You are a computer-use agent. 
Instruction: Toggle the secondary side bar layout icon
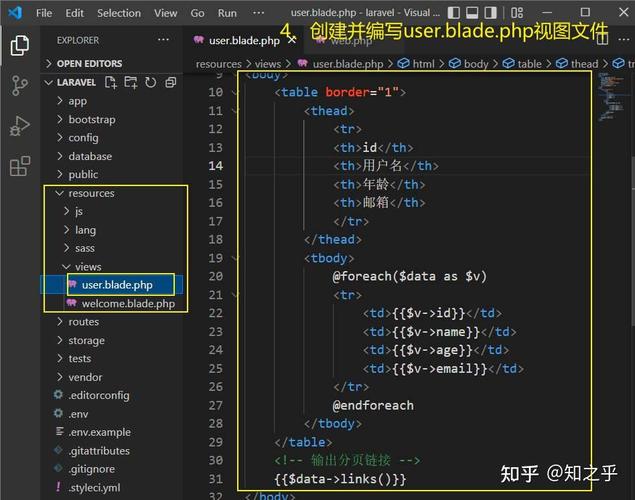490,13
